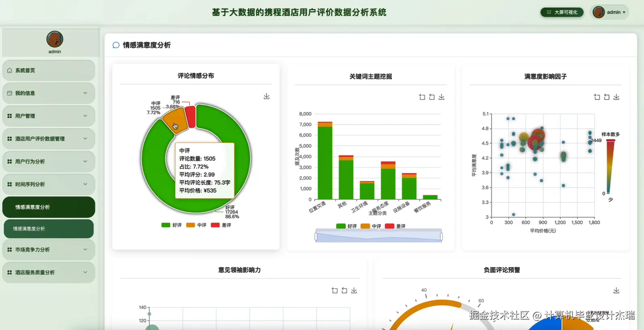Click zoom-reset icon in 满意度影响因子 chart
The width and height of the screenshot is (644, 330).
pos(606,97)
